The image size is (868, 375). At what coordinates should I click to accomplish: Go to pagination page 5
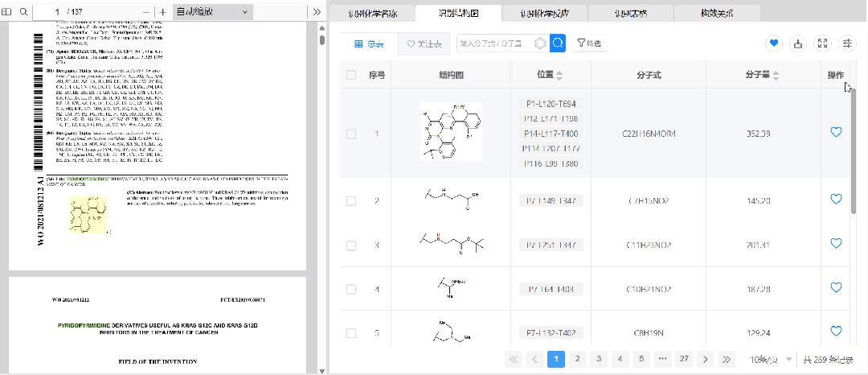pos(641,360)
